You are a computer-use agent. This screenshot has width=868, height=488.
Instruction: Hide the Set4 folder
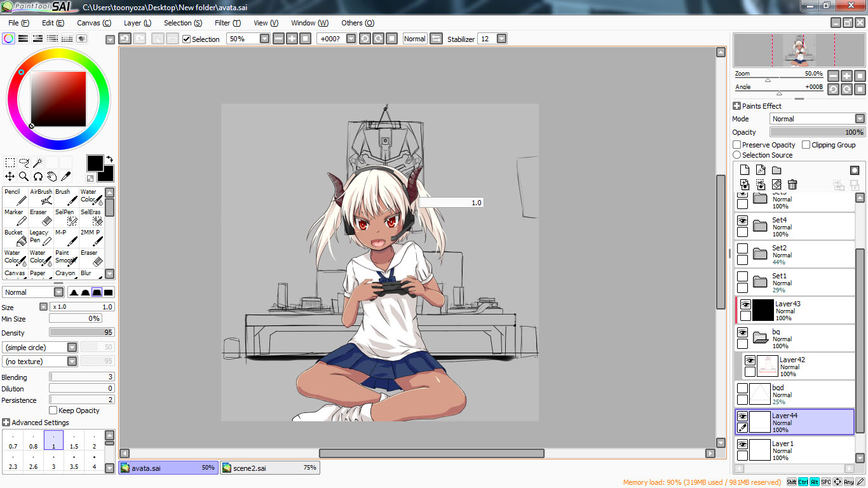[742, 220]
